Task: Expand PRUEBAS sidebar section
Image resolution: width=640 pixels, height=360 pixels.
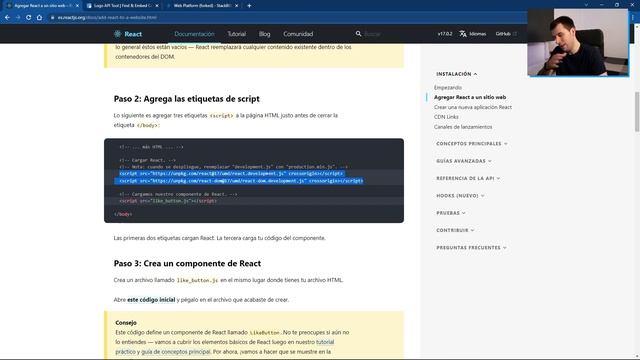Action: point(451,213)
